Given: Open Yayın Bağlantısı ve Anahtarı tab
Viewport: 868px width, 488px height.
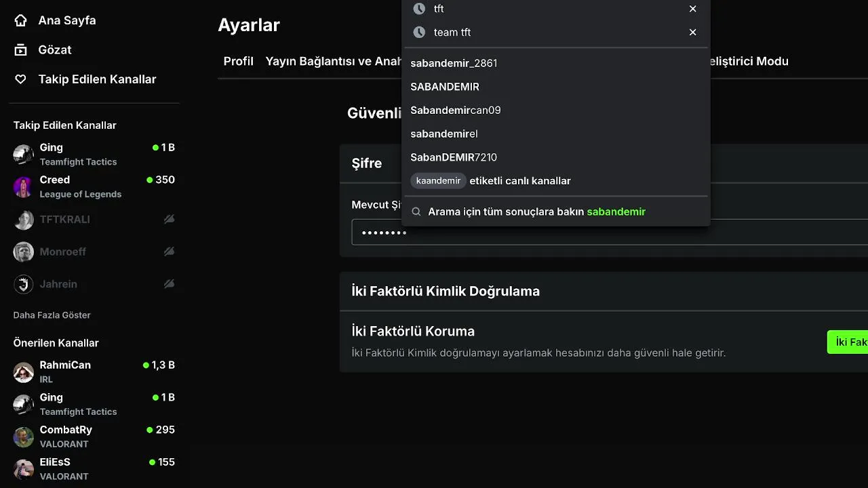Looking at the screenshot, I should point(334,61).
